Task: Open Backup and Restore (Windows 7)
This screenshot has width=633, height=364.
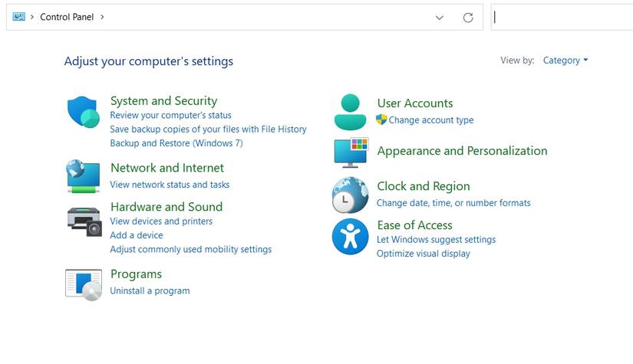Action: (176, 143)
